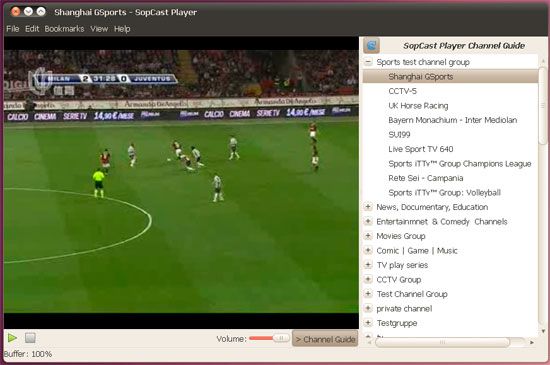This screenshot has width=550, height=365.
Task: Open the File menu
Action: pyautogui.click(x=13, y=29)
